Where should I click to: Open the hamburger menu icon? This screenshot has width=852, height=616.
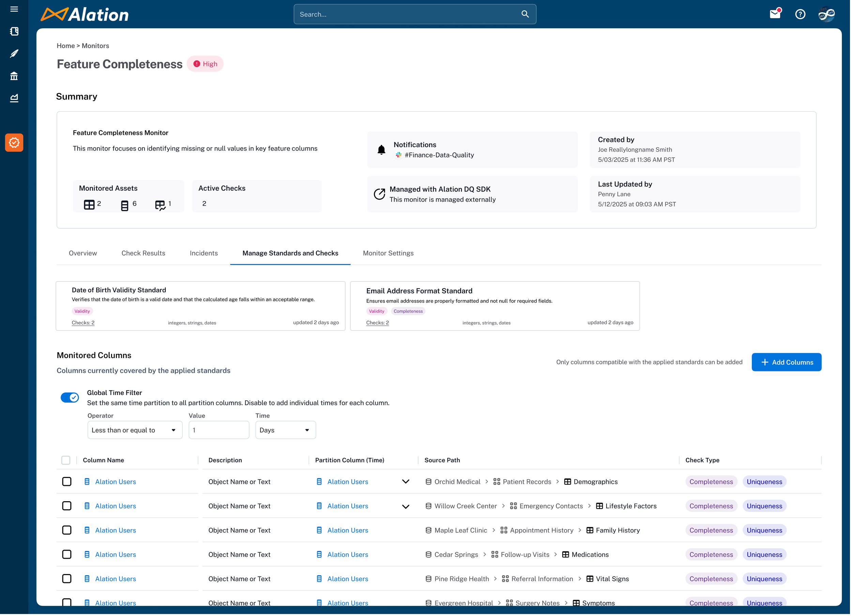[x=14, y=9]
